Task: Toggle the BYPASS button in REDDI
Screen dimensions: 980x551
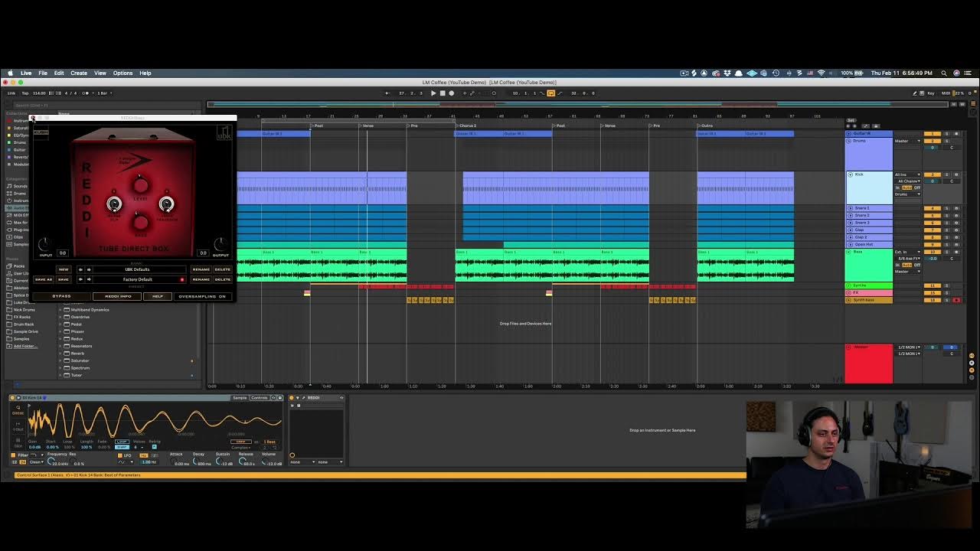Action: pos(61,296)
